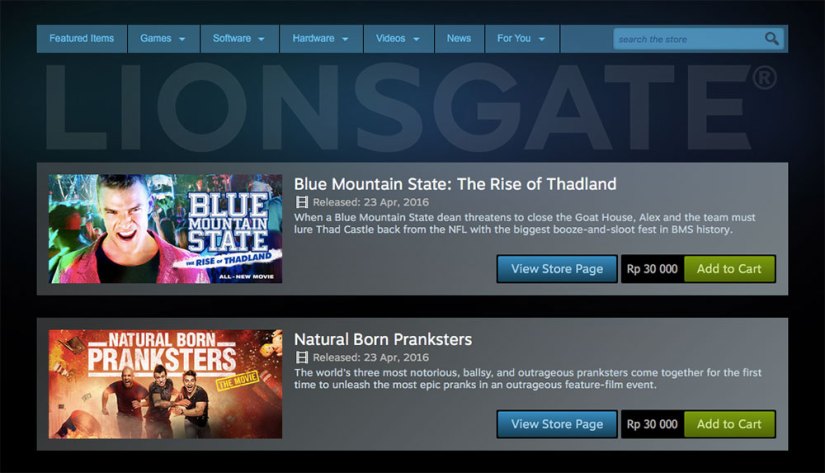The width and height of the screenshot is (825, 473).
Task: Open Natural Born Pranksters movie thumbnail
Action: point(165,384)
